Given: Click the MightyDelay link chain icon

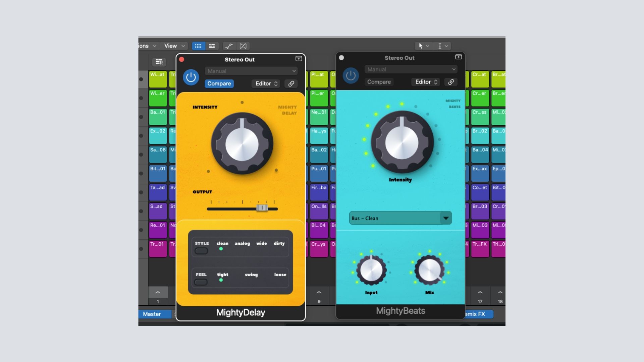Looking at the screenshot, I should [x=291, y=84].
